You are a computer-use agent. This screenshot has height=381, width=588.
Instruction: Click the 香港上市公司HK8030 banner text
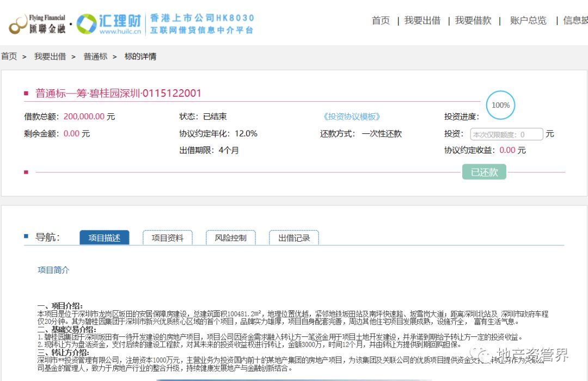[202, 18]
